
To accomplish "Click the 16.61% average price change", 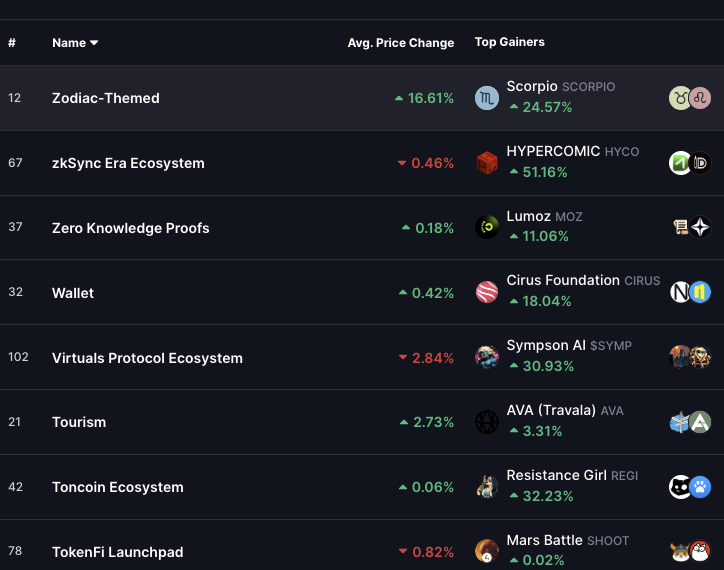I will tap(424, 98).
